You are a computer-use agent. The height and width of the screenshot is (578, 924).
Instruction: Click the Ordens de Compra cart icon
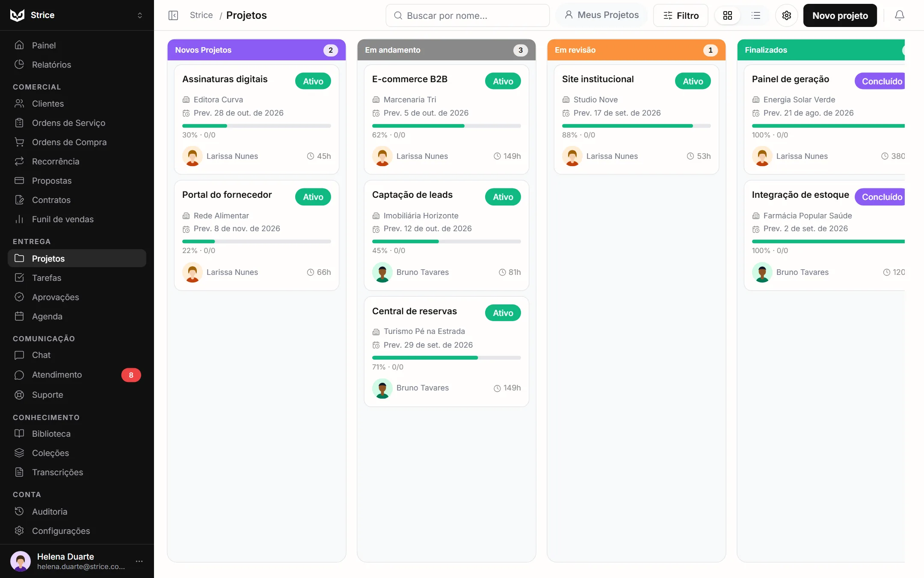click(x=19, y=142)
